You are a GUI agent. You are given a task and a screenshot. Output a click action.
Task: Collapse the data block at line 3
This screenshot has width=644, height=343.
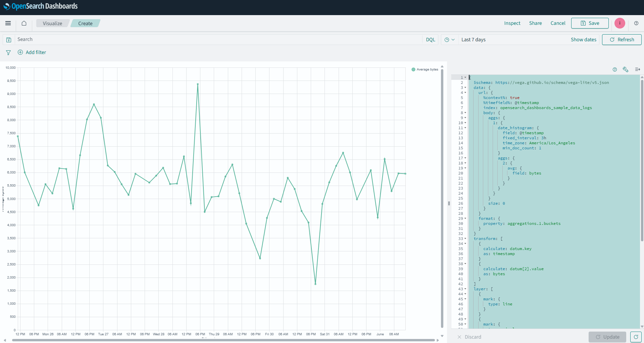point(464,88)
